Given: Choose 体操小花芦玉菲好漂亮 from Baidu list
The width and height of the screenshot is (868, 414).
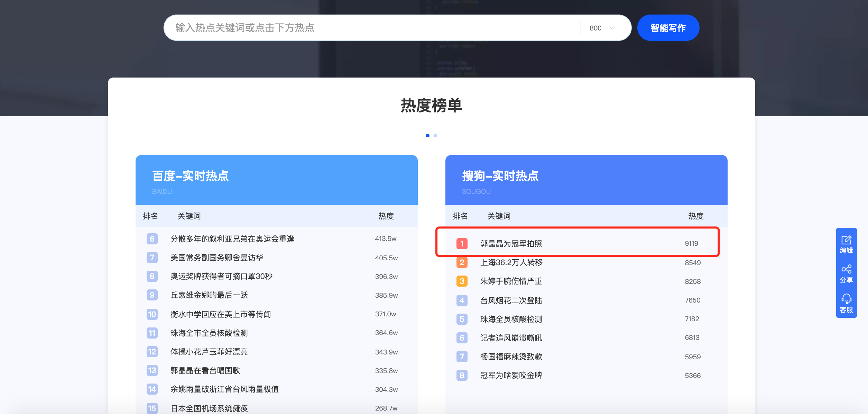Looking at the screenshot, I should pyautogui.click(x=209, y=352).
